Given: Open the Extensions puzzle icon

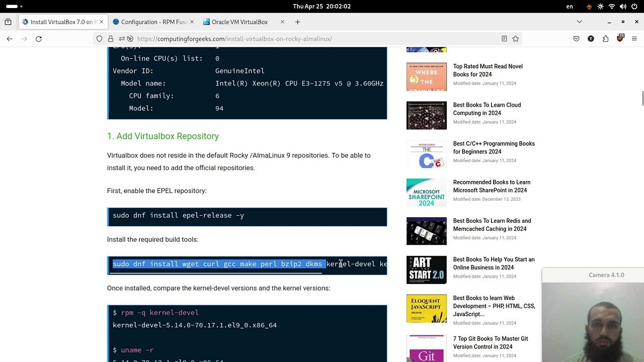Looking at the screenshot, I should click(605, 39).
